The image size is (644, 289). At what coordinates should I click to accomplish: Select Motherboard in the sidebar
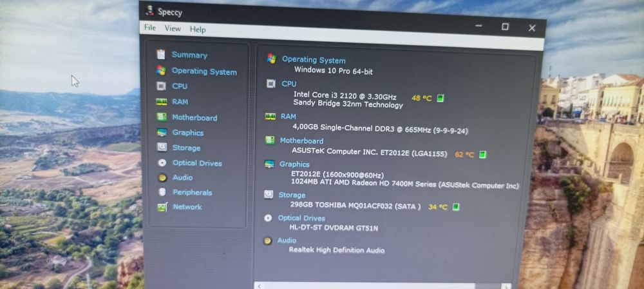[x=194, y=117]
